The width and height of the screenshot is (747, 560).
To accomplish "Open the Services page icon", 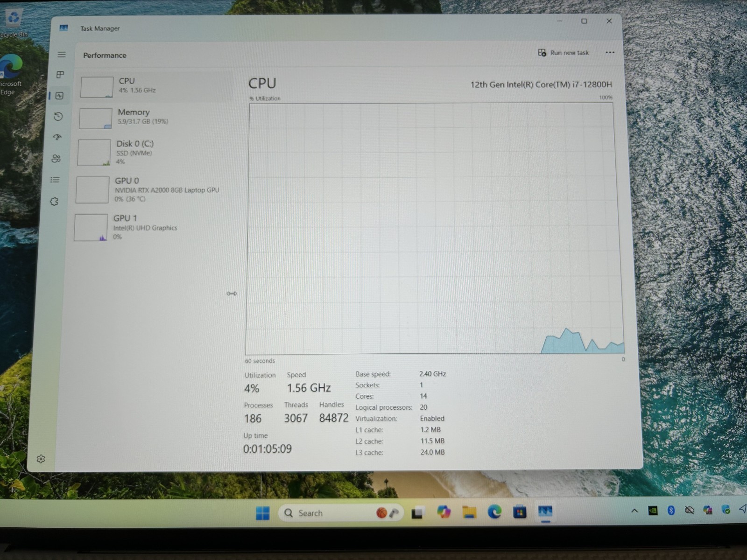I will (x=54, y=202).
